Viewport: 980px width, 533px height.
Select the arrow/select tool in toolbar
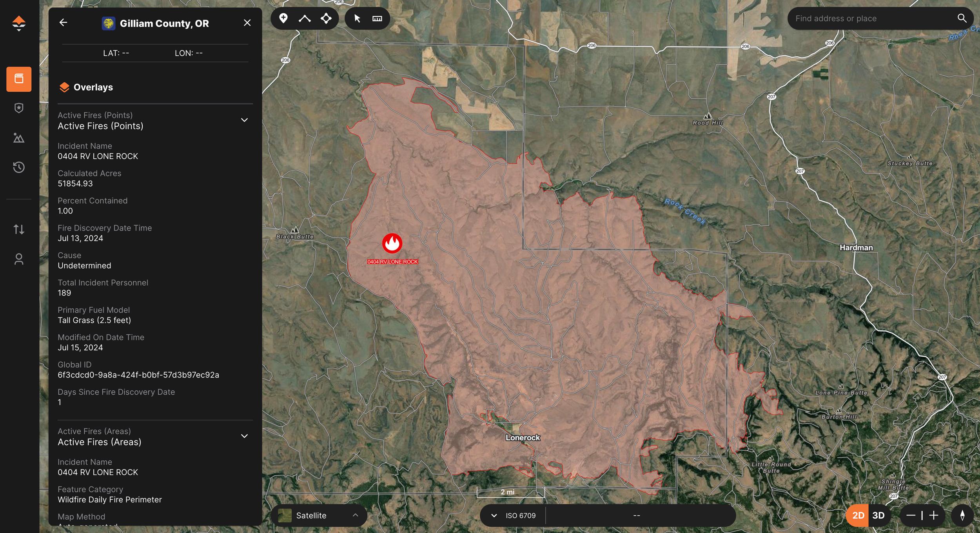356,18
